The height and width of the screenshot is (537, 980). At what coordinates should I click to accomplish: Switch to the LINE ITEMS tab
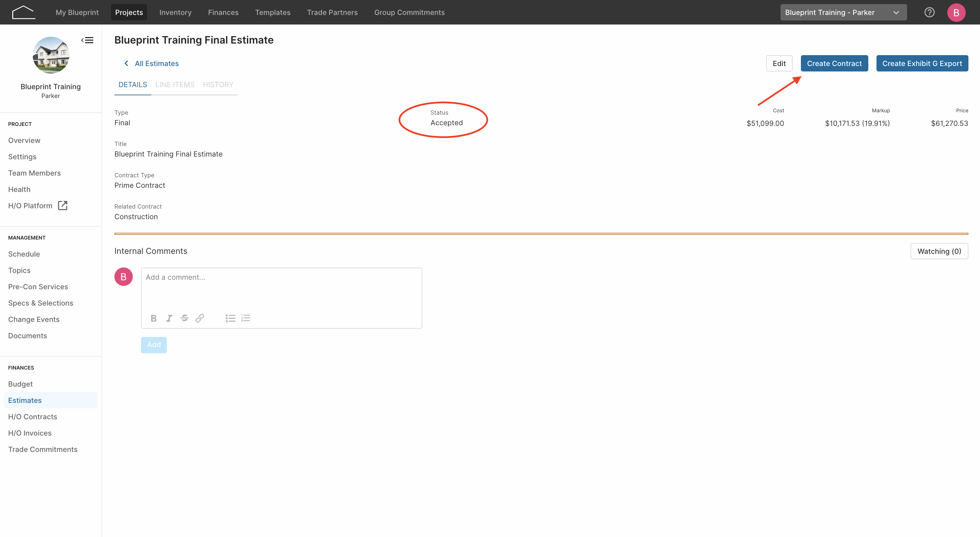coord(175,84)
